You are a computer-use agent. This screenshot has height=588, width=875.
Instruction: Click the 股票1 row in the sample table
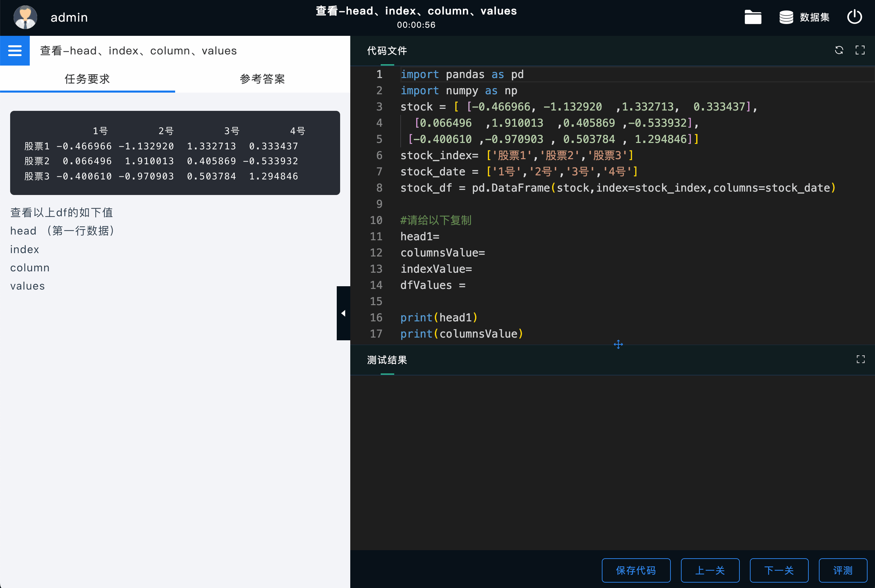[161, 146]
